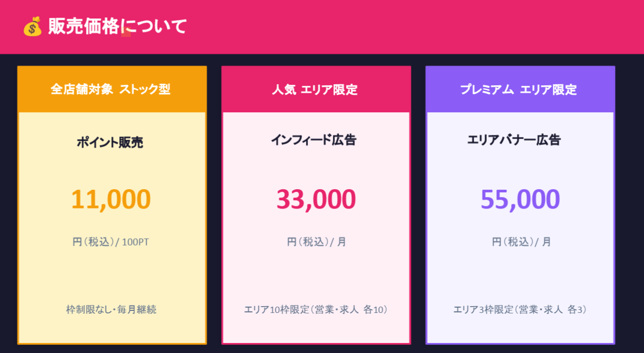Click the 枠制限なし・毎月継続 note
Image resolution: width=644 pixels, height=353 pixels.
click(x=111, y=310)
